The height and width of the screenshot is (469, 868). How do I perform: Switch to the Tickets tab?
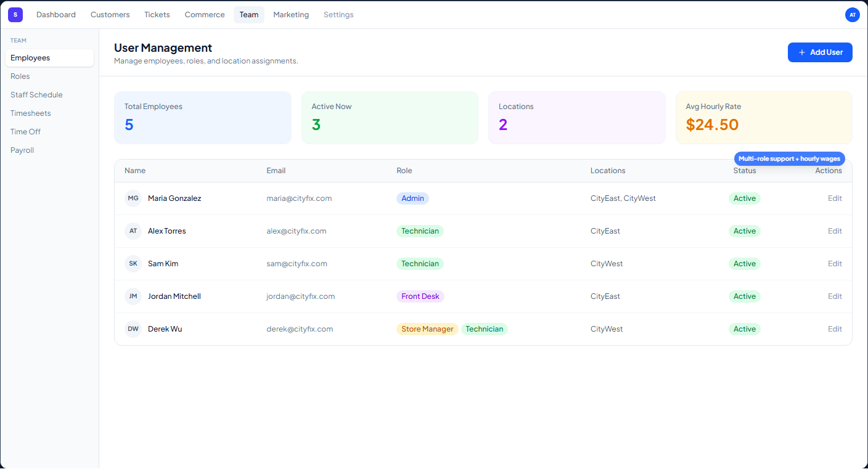pyautogui.click(x=157, y=15)
